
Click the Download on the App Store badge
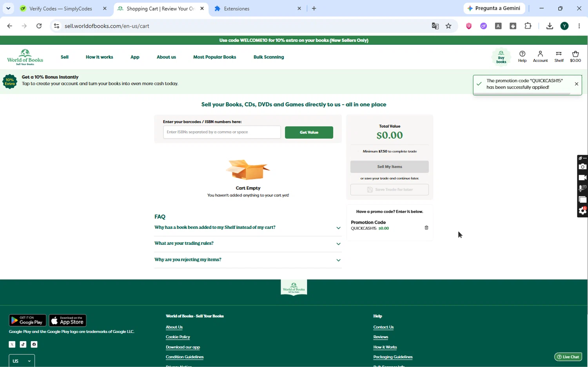click(67, 320)
